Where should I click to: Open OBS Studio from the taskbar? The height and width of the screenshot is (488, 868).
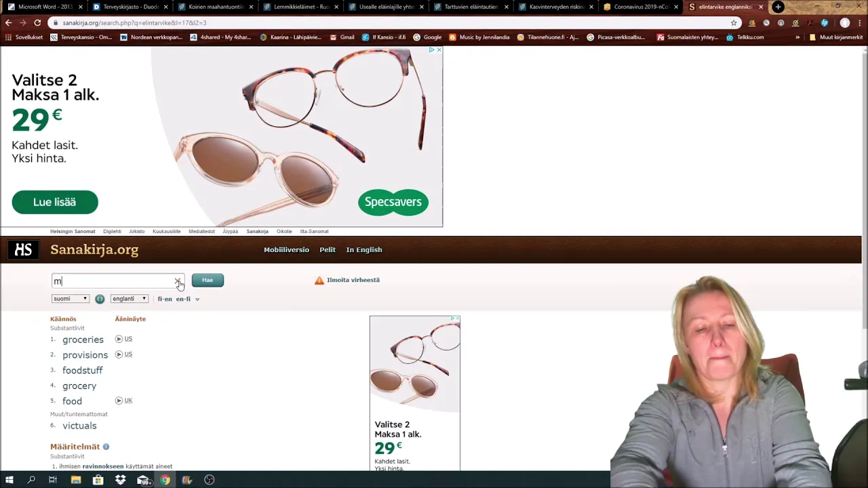coord(210,480)
